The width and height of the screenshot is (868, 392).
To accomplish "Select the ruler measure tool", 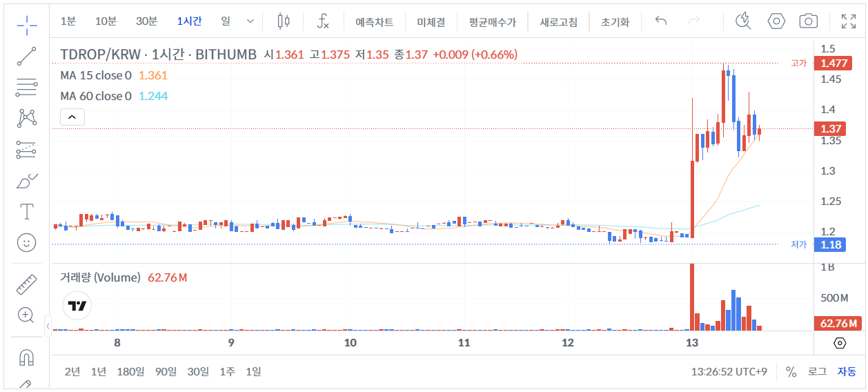I will 27,284.
